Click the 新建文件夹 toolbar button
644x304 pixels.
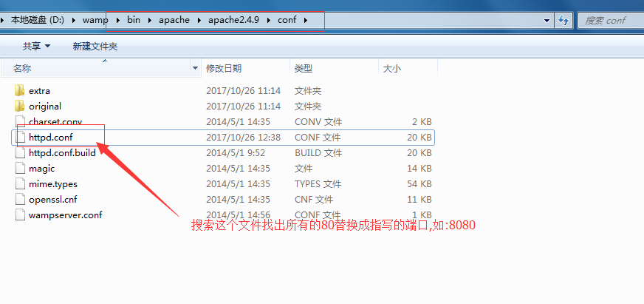95,47
